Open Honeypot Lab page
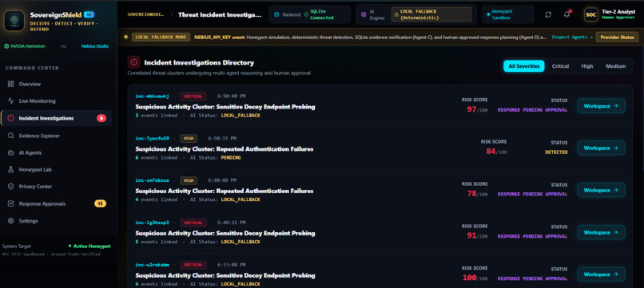 [x=56, y=169]
